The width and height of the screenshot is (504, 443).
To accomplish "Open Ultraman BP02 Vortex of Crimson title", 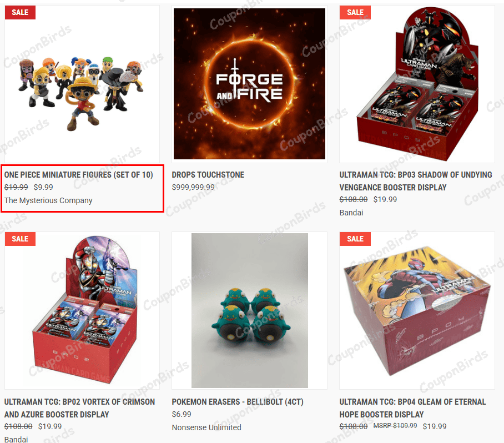I will (79, 408).
